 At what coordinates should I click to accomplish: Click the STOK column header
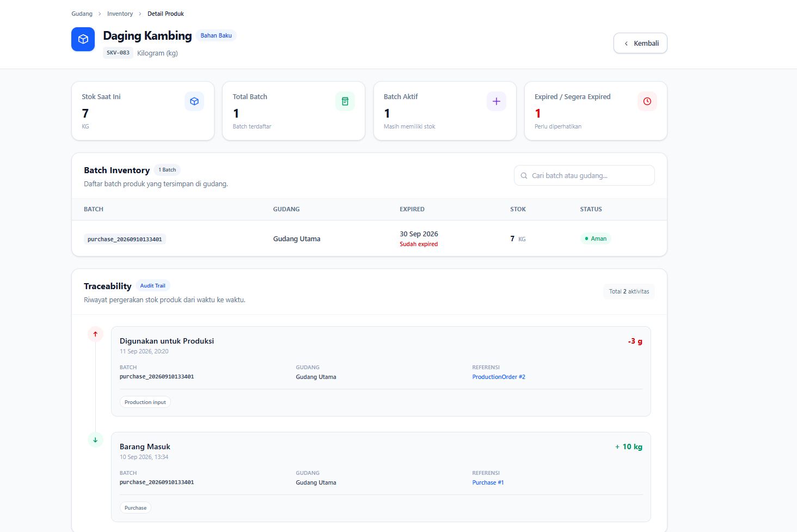[518, 209]
